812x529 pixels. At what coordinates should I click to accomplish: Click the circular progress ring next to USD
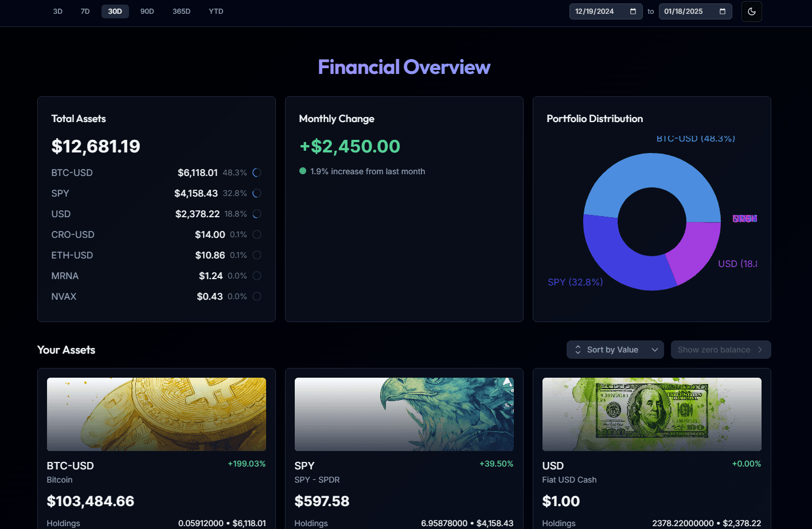(257, 214)
